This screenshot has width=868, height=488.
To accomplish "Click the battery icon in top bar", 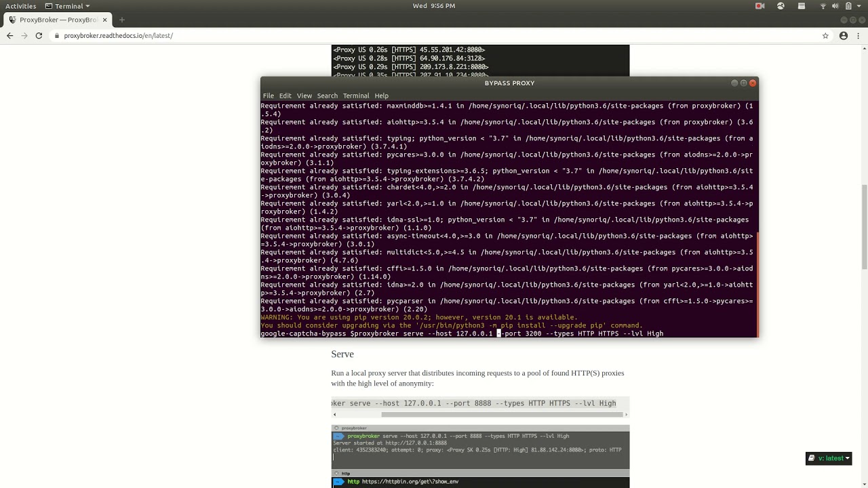I will tap(848, 6).
